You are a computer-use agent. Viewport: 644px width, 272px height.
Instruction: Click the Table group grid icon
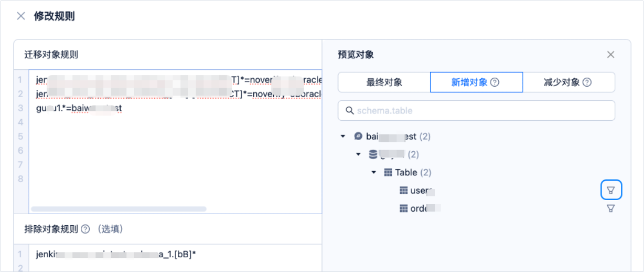click(389, 172)
